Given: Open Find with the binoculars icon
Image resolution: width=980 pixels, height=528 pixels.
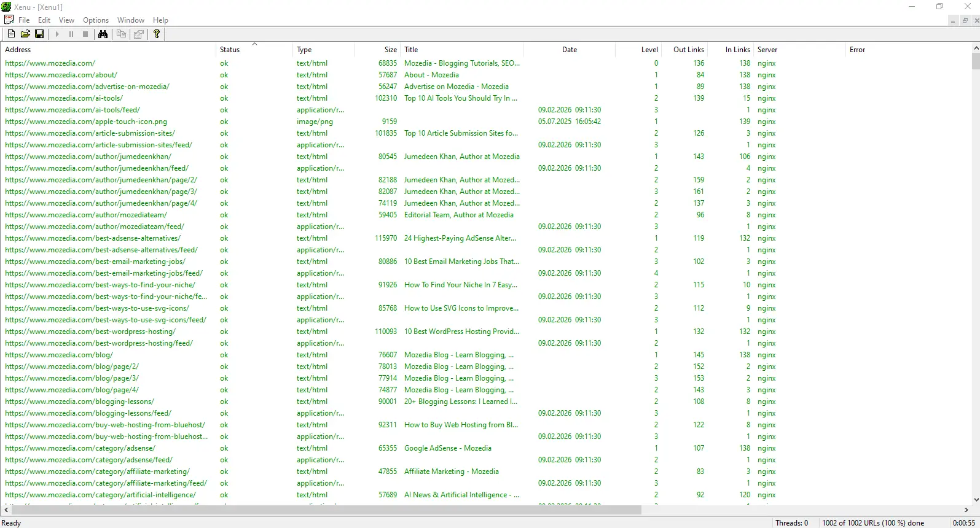Looking at the screenshot, I should click(103, 34).
